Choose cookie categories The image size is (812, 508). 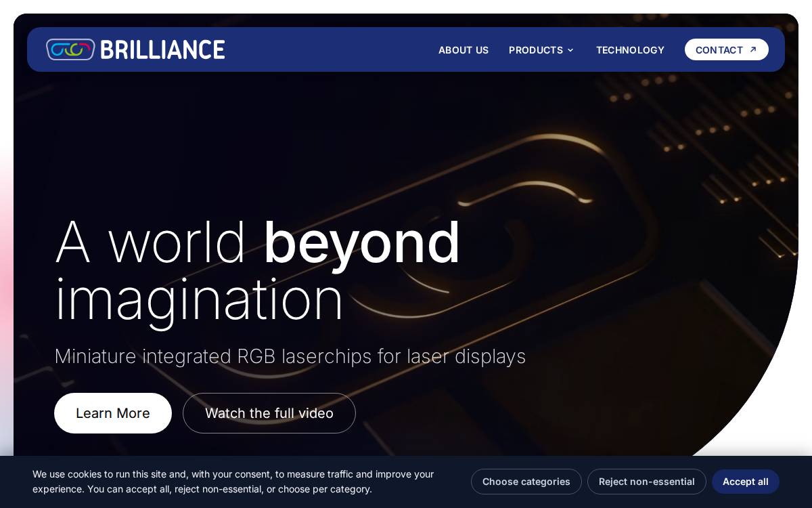point(526,482)
